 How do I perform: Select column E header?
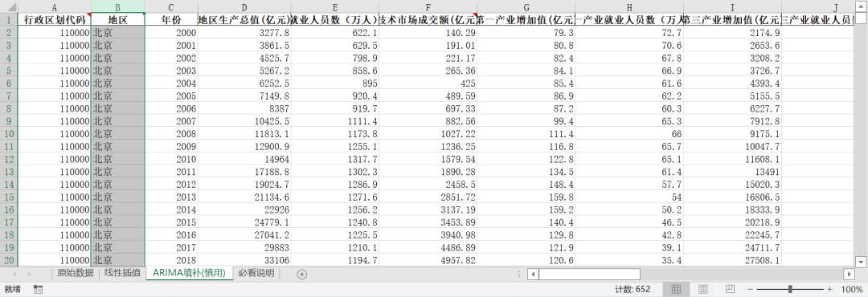[x=335, y=6]
